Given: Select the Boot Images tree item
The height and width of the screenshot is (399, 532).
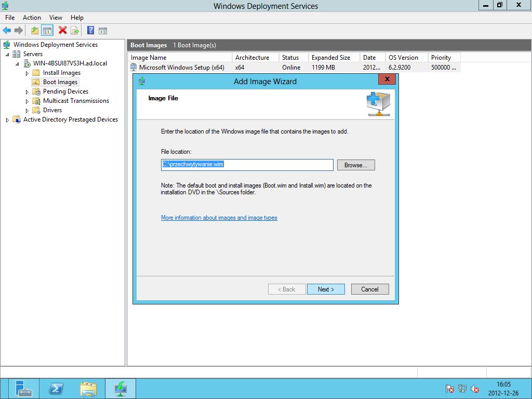Looking at the screenshot, I should point(60,82).
